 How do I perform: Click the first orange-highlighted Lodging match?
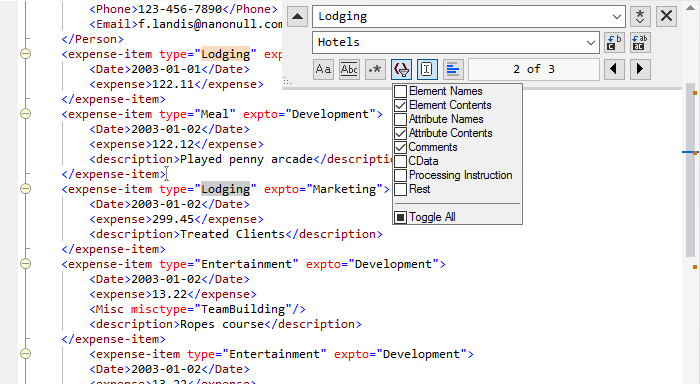[x=225, y=54]
